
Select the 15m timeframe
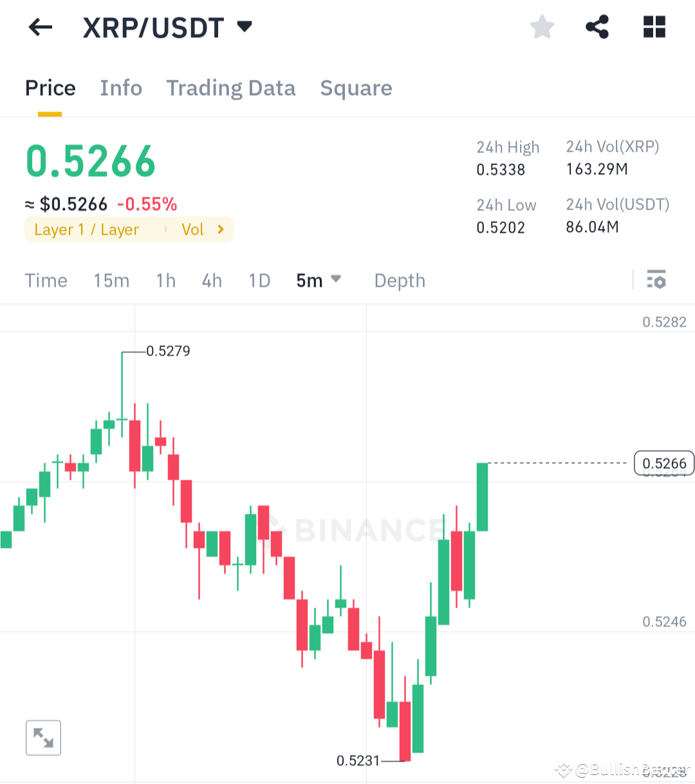pos(111,280)
